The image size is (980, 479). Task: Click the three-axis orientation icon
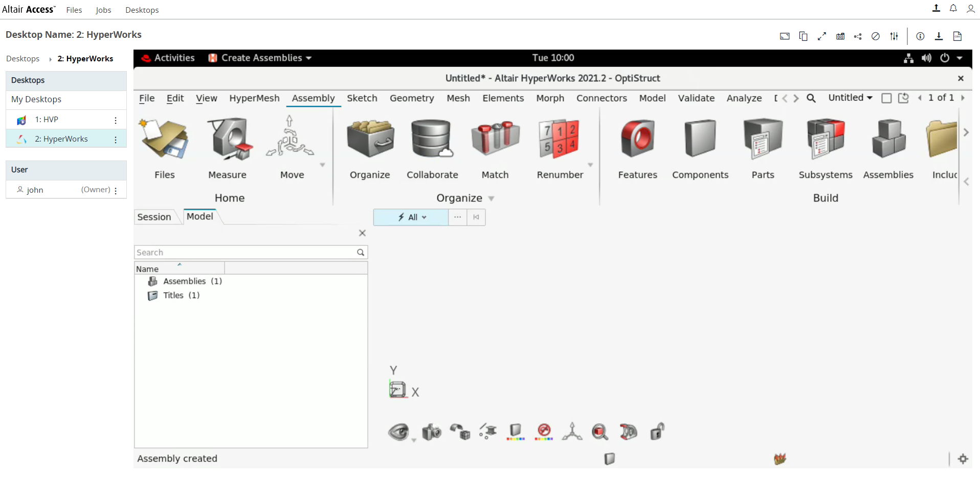[x=572, y=432]
